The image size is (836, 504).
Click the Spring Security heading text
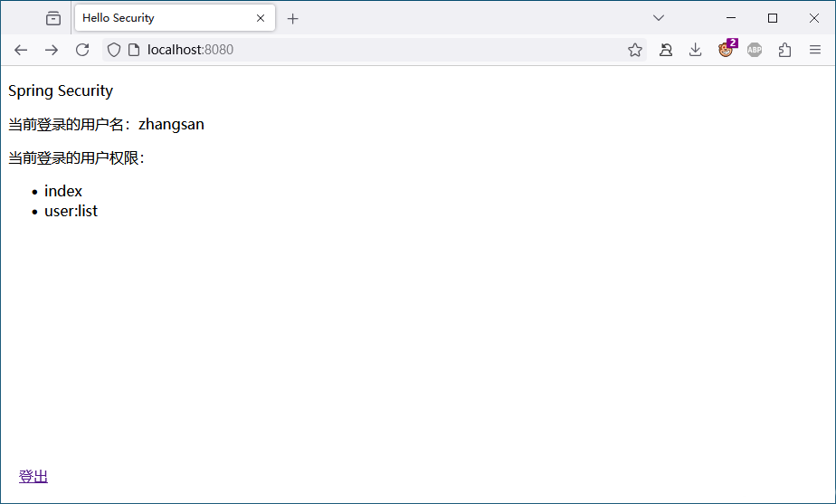pos(61,90)
